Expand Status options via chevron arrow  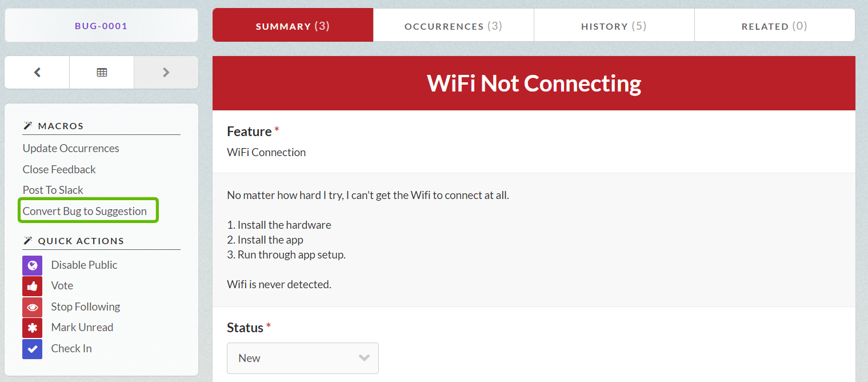pos(364,358)
